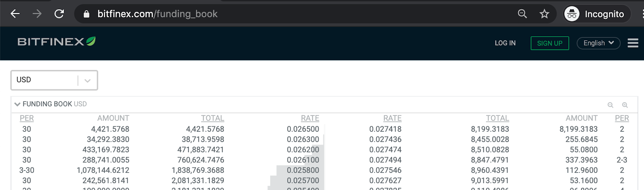The image size is (644, 190).
Task: Click the right RATE column header
Action: coord(392,118)
